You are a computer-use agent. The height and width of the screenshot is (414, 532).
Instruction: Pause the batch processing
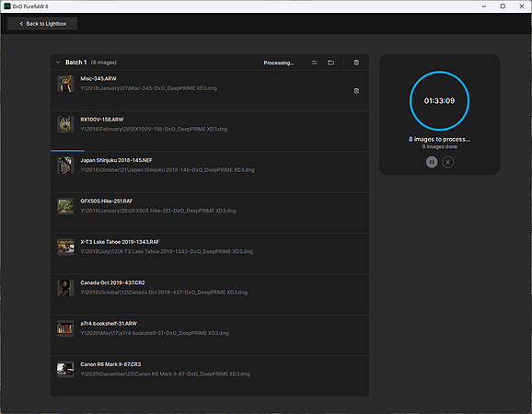click(x=432, y=162)
